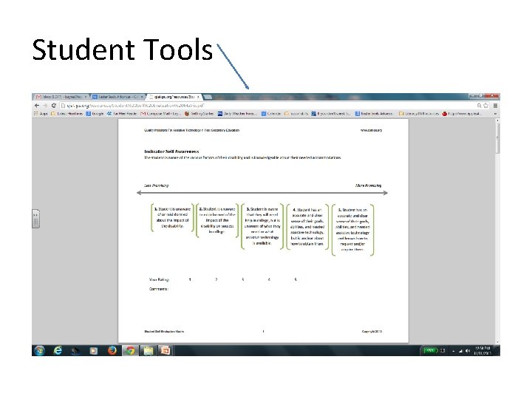532x399 pixels.
Task: Close the Gmail Inbox tab
Action: point(86,97)
